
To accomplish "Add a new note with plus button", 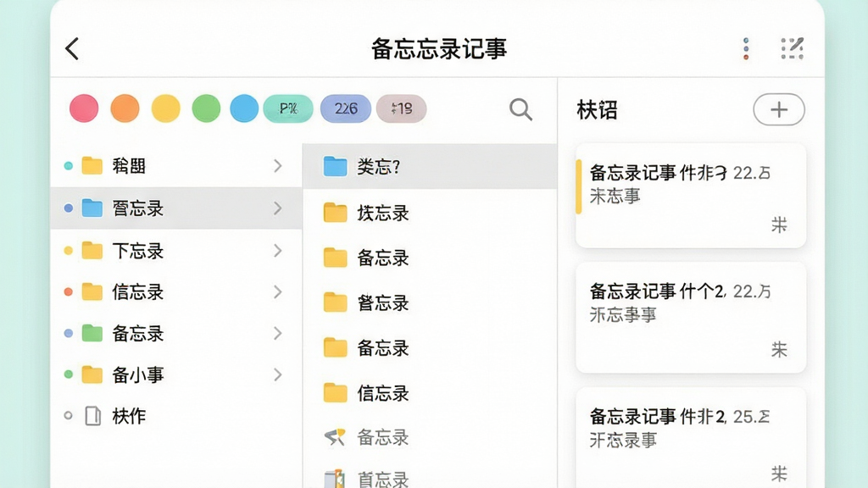I will [x=779, y=109].
